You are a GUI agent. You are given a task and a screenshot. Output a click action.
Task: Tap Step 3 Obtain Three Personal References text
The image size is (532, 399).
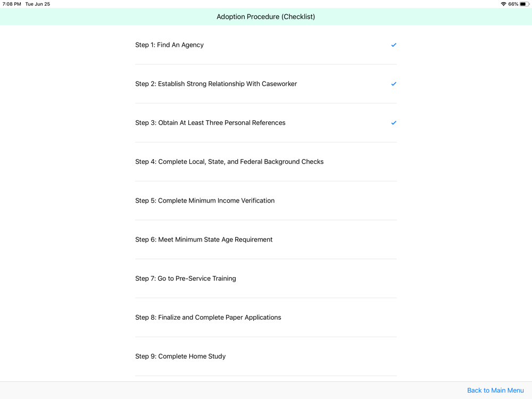point(210,123)
